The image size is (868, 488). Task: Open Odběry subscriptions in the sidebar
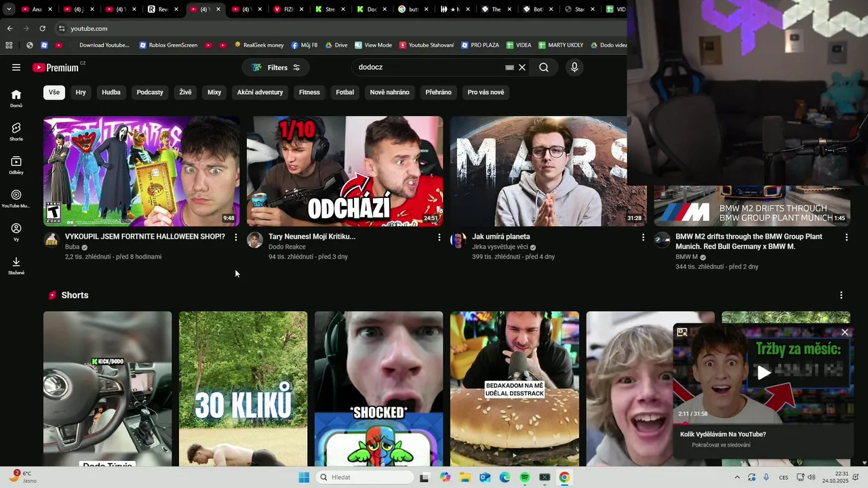[16, 165]
